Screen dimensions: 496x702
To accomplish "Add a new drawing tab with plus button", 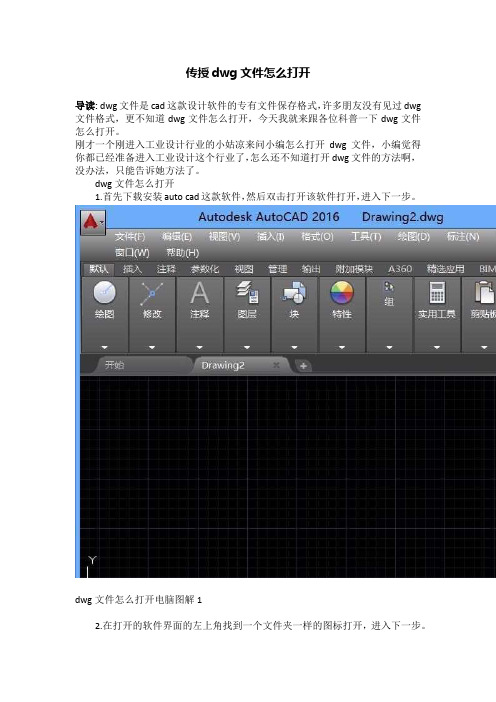I will coord(303,366).
